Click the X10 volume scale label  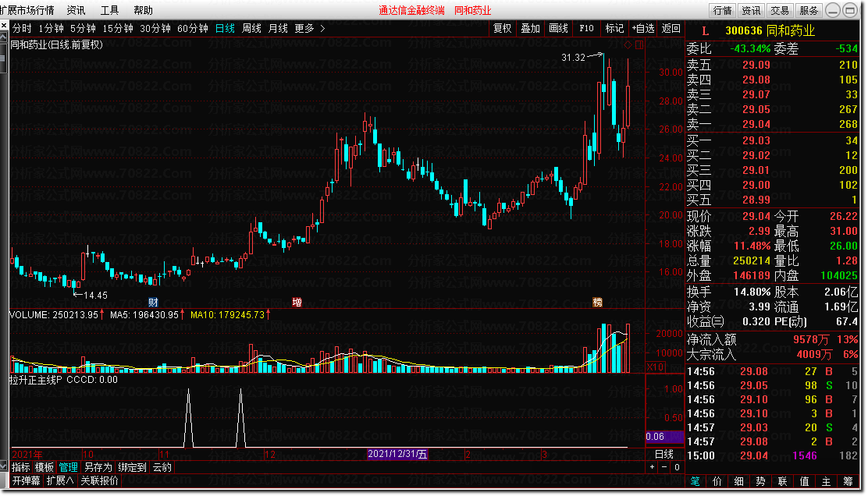pos(656,367)
